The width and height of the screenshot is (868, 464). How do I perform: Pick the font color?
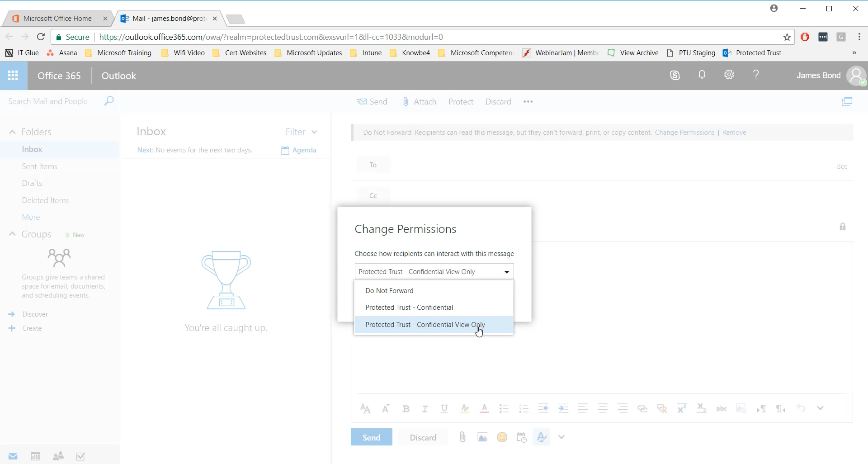pyautogui.click(x=484, y=409)
